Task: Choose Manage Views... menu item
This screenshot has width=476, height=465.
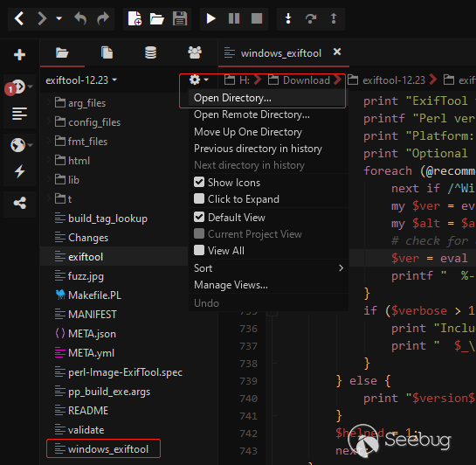Action: pyautogui.click(x=267, y=285)
